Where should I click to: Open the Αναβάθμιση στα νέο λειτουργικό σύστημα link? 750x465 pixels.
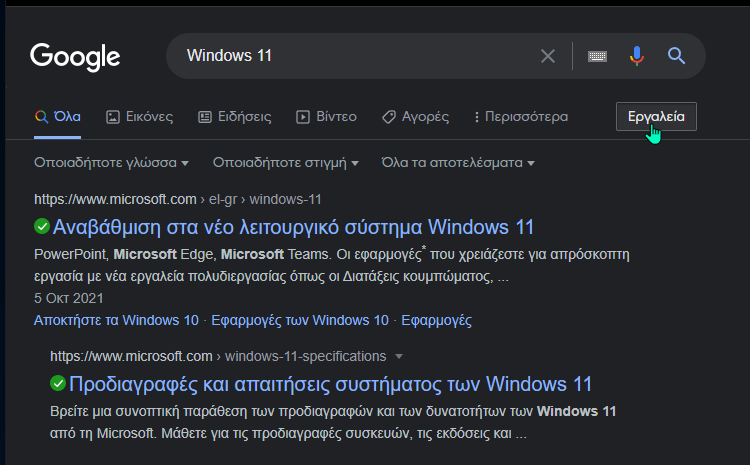293,227
